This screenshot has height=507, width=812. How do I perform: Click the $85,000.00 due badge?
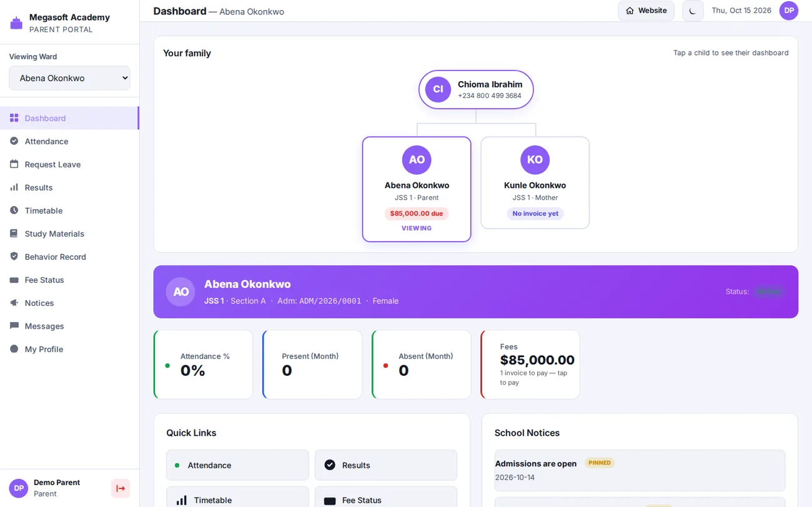(x=417, y=214)
